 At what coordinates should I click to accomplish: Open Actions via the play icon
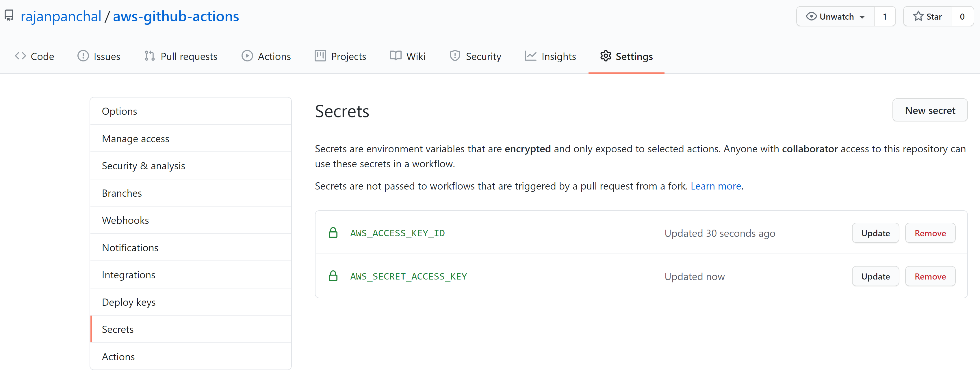(x=247, y=56)
